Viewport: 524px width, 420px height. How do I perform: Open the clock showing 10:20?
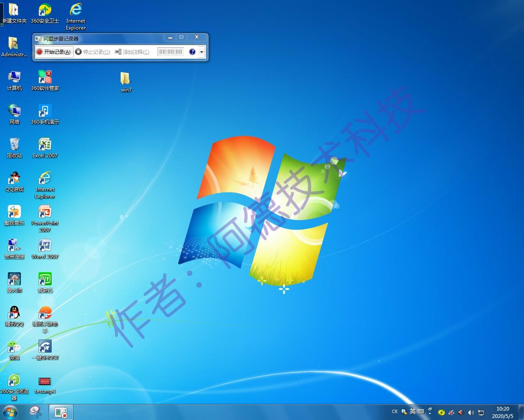(503, 412)
